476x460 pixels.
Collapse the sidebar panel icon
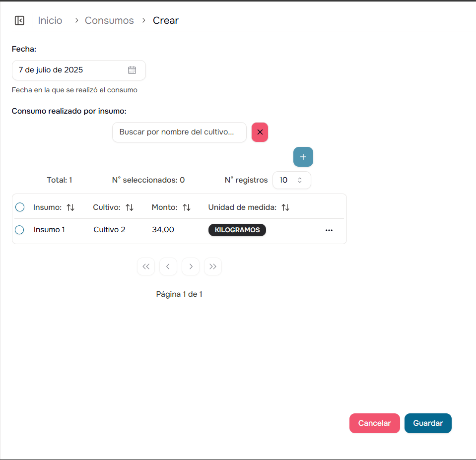(19, 20)
